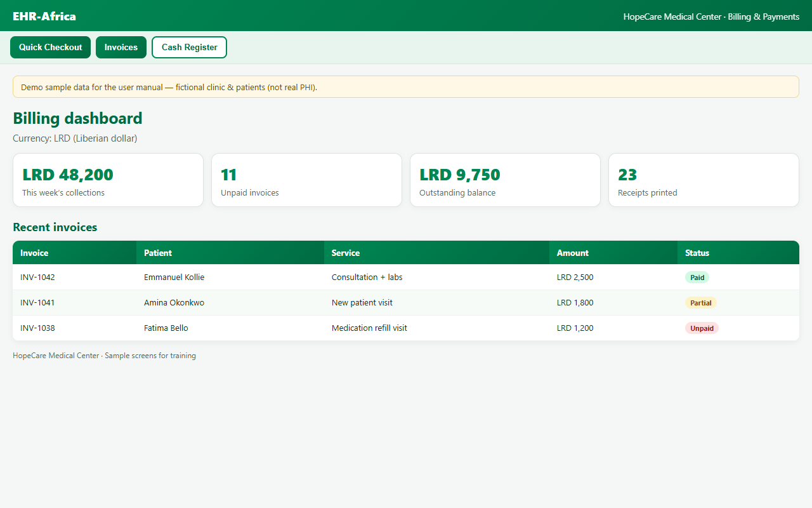Click the Unpaid status badge
The width and height of the screenshot is (812, 508).
(702, 328)
